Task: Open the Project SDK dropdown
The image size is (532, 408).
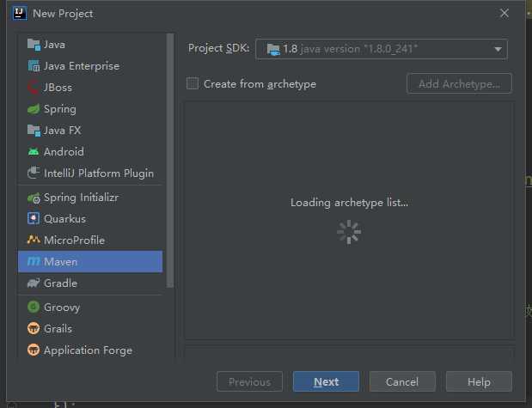Action: point(382,49)
